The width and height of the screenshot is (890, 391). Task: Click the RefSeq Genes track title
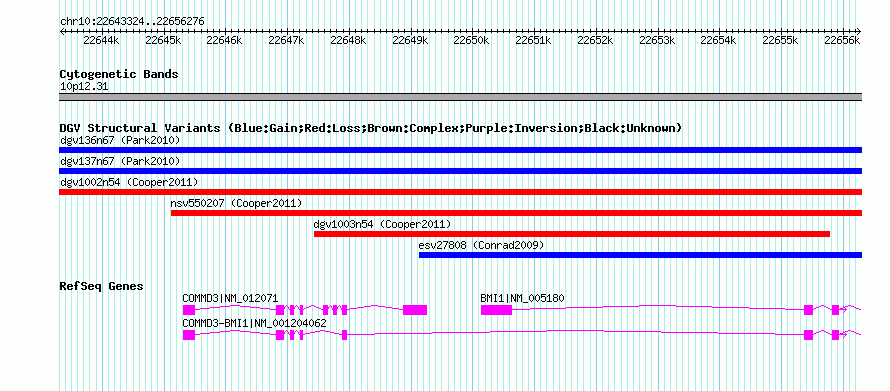point(102,286)
